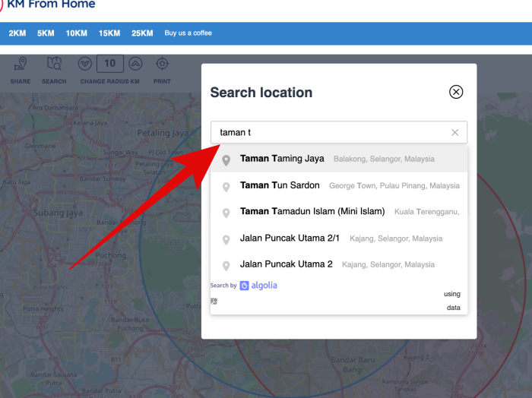The image size is (532, 398).
Task: Clear the search text with X icon
Action: coord(455,132)
